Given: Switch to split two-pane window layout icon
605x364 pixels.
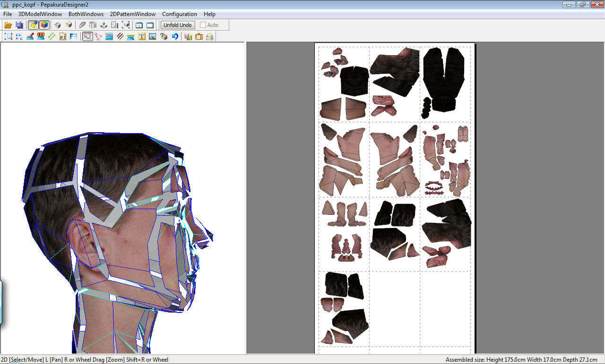Looking at the screenshot, I should [x=139, y=25].
